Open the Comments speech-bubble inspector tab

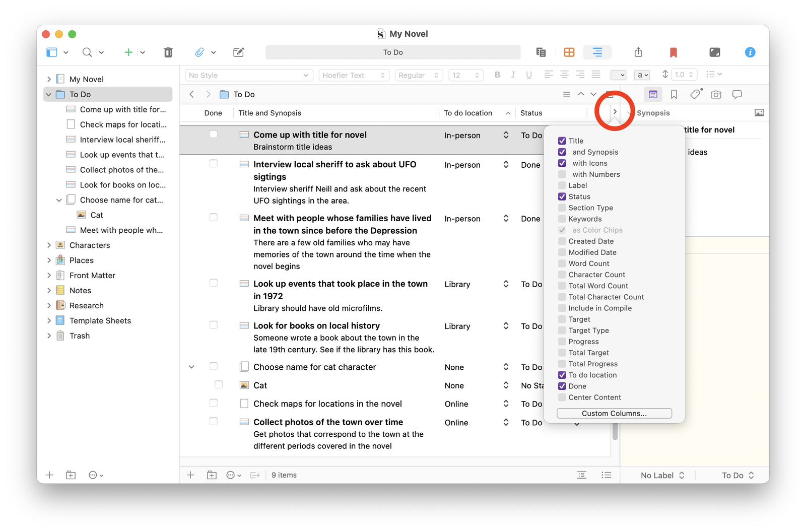coord(737,95)
